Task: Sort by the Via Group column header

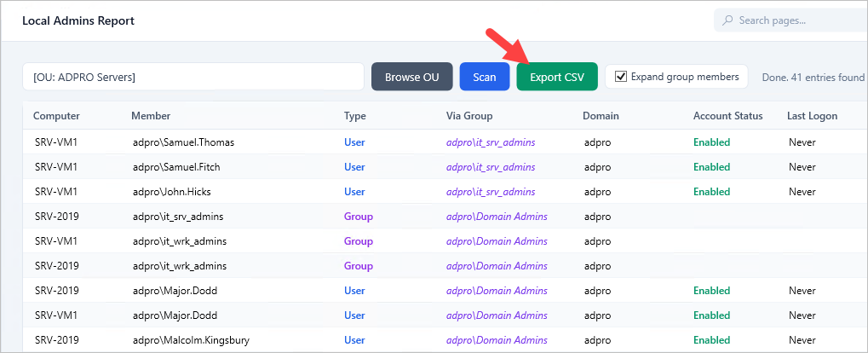Action: coord(469,116)
